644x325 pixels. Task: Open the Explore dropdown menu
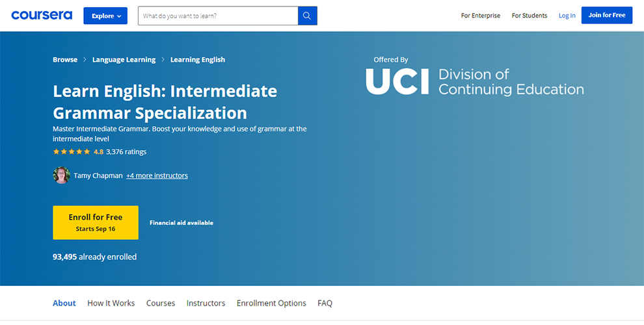click(105, 16)
